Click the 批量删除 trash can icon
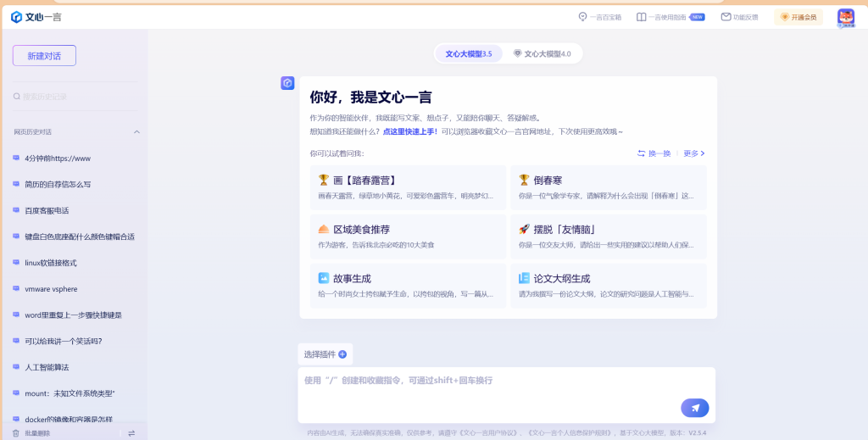 coord(15,433)
